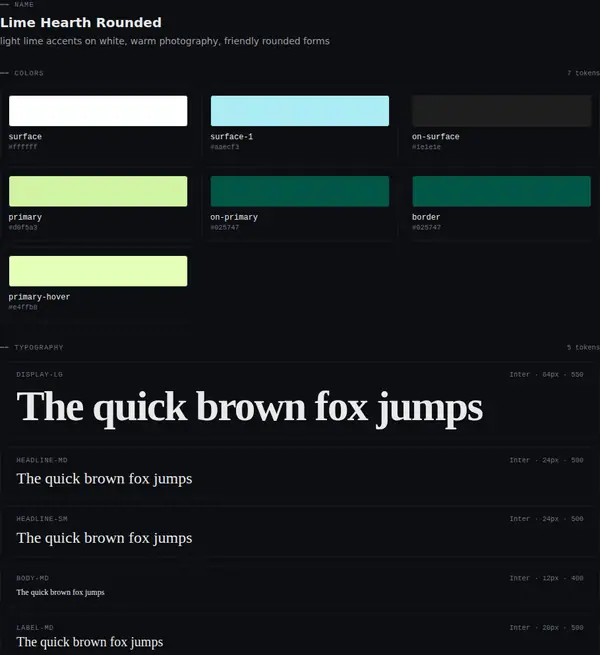600x655 pixels.
Task: Click the 'surface-1' token name
Action: (x=231, y=137)
